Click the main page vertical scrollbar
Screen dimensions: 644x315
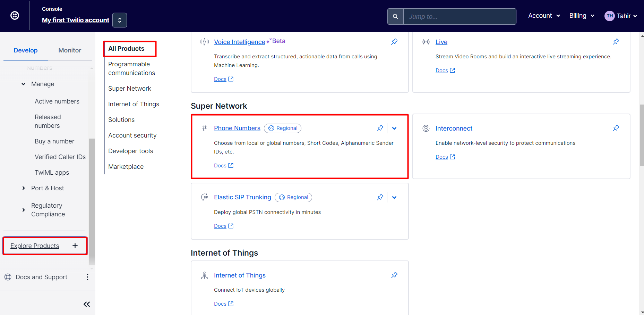click(x=642, y=135)
